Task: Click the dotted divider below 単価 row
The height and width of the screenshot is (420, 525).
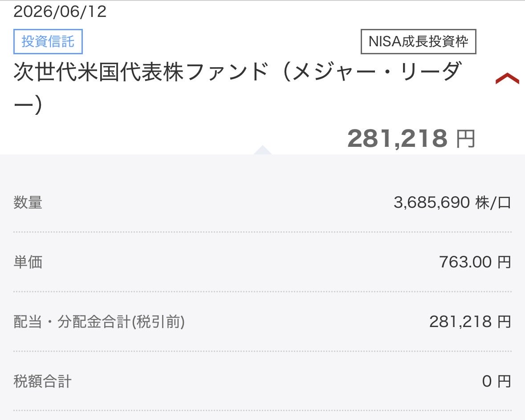Action: point(263,291)
